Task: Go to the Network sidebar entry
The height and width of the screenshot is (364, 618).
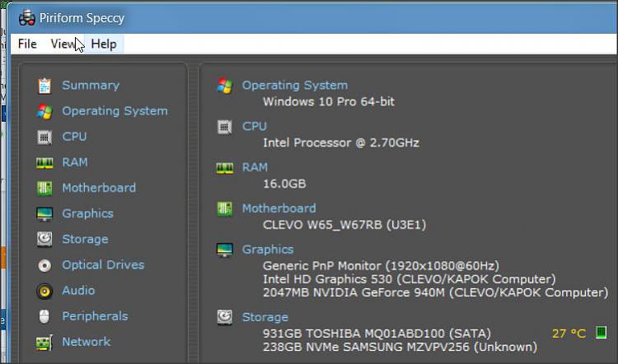Action: pyautogui.click(x=87, y=342)
